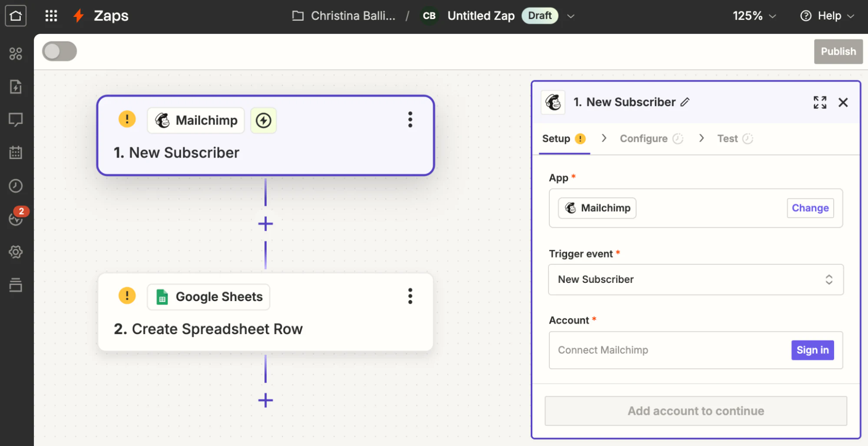The image size is (868, 446).
Task: Open the sidebar apps overview icon
Action: tap(16, 54)
